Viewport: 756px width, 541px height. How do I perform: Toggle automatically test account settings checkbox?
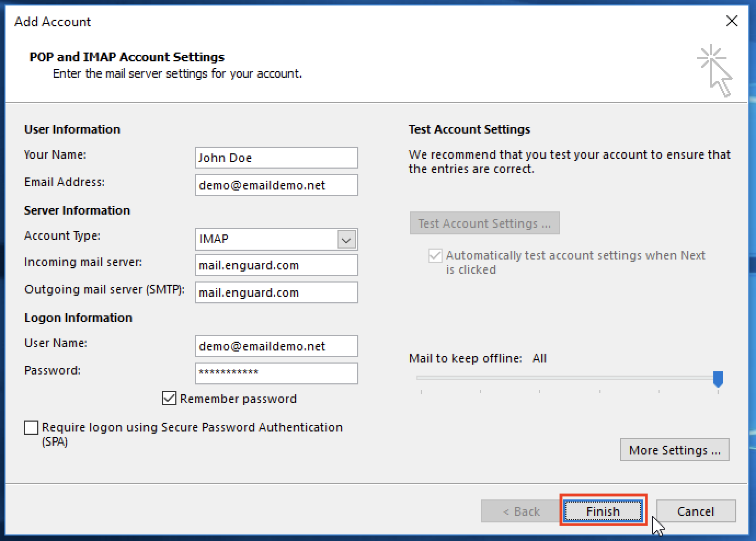click(436, 256)
